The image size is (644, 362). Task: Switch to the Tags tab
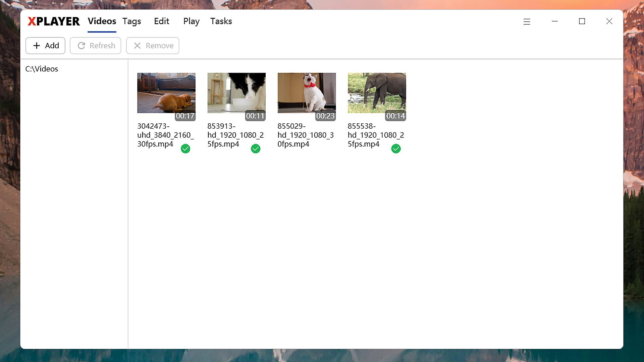(x=131, y=21)
